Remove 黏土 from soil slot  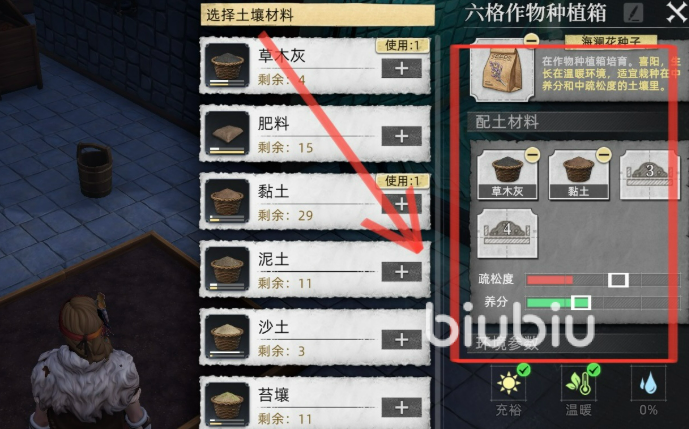point(604,155)
